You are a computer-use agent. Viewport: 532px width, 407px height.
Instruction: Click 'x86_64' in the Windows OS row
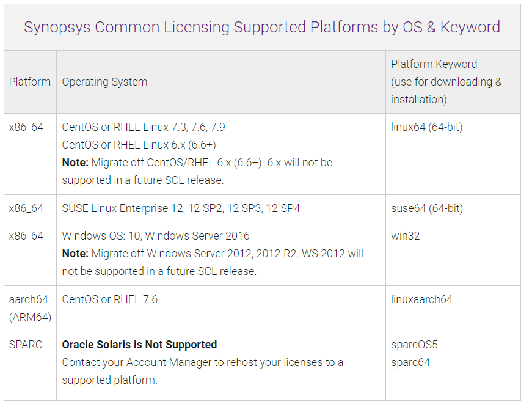pos(26,235)
